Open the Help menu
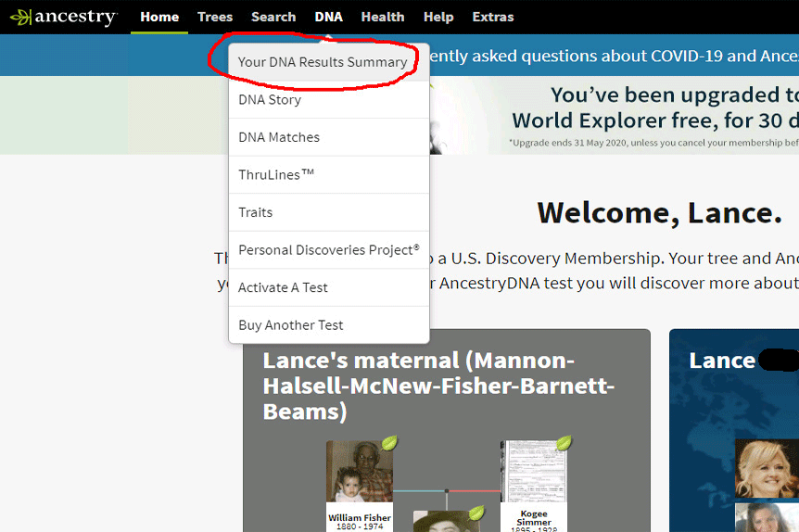The width and height of the screenshot is (799, 532). (x=438, y=17)
